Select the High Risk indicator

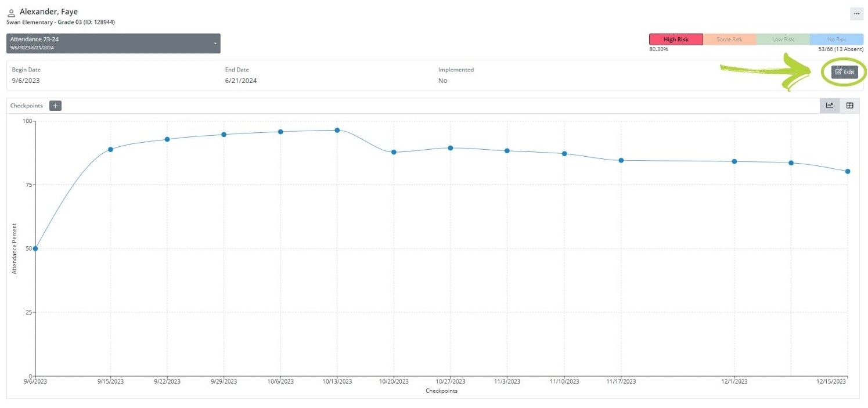pos(676,39)
